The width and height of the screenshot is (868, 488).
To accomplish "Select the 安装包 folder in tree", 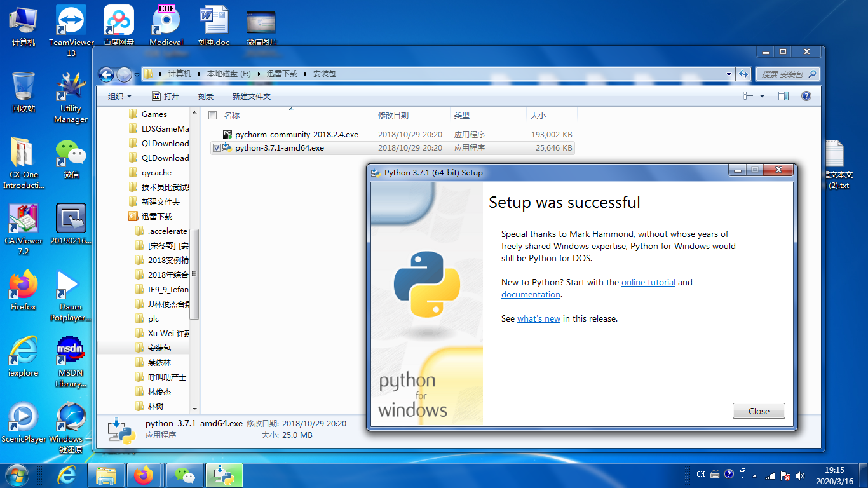I will 159,348.
